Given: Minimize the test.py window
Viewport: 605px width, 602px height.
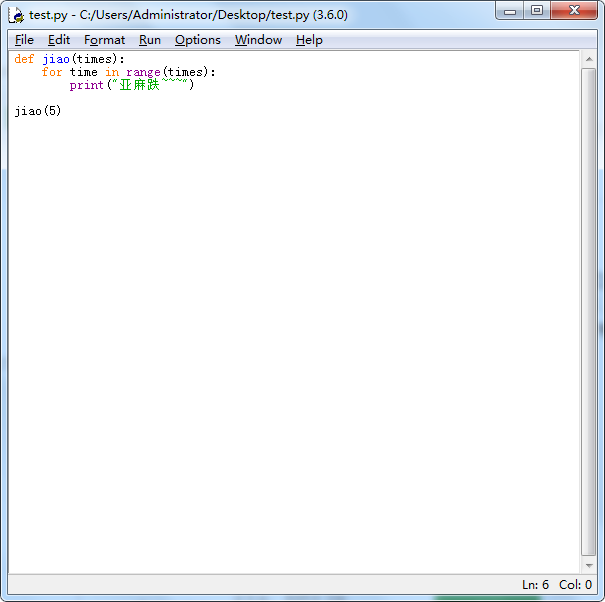Looking at the screenshot, I should coord(510,10).
